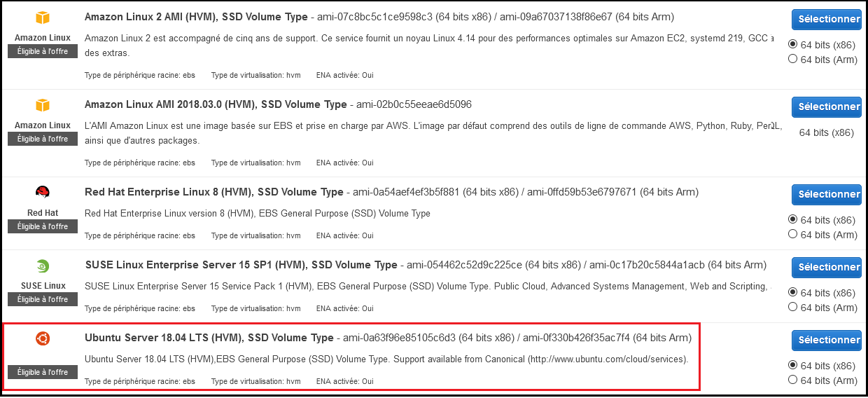Click the Amazon Linux AMI 2018.03.0 box icon

pyautogui.click(x=43, y=106)
